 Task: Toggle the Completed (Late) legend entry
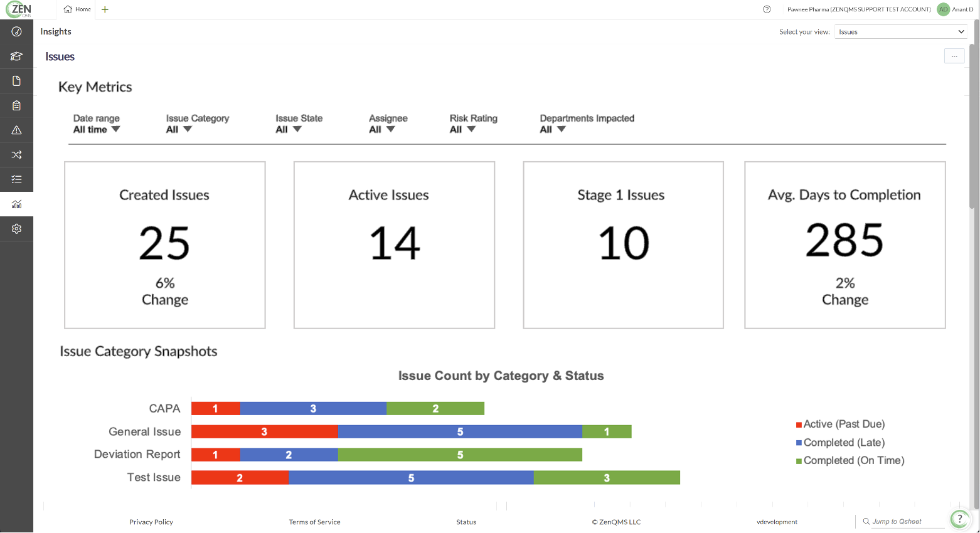tap(841, 442)
